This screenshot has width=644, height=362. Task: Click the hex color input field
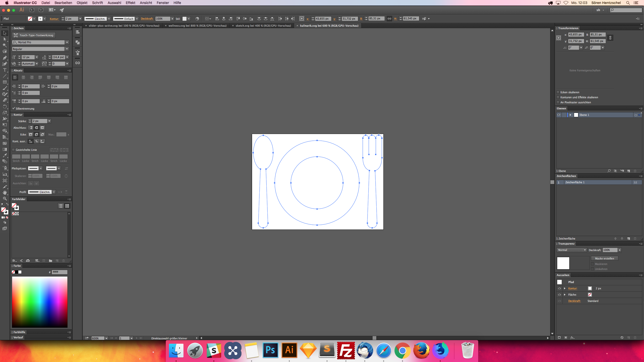tap(59, 272)
